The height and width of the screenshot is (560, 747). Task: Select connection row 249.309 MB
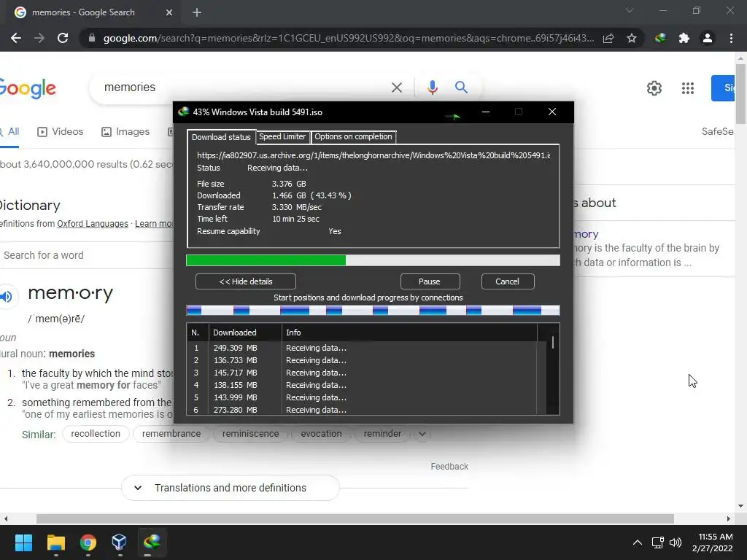click(362, 348)
